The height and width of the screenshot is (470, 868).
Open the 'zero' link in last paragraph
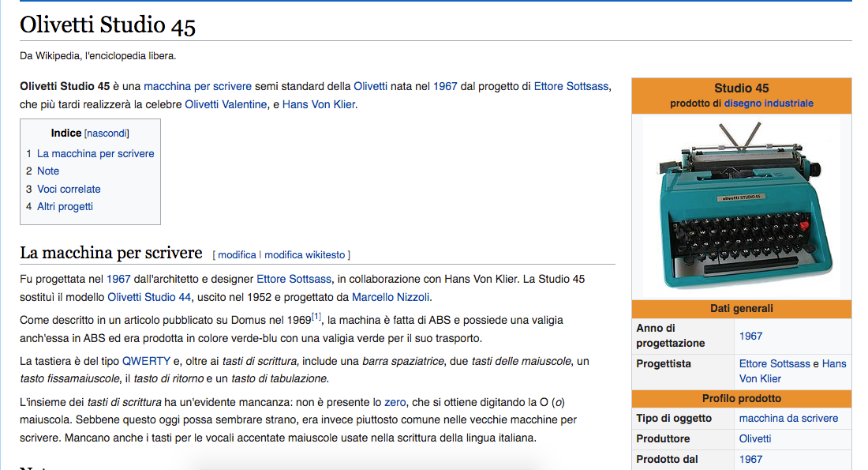pos(395,402)
